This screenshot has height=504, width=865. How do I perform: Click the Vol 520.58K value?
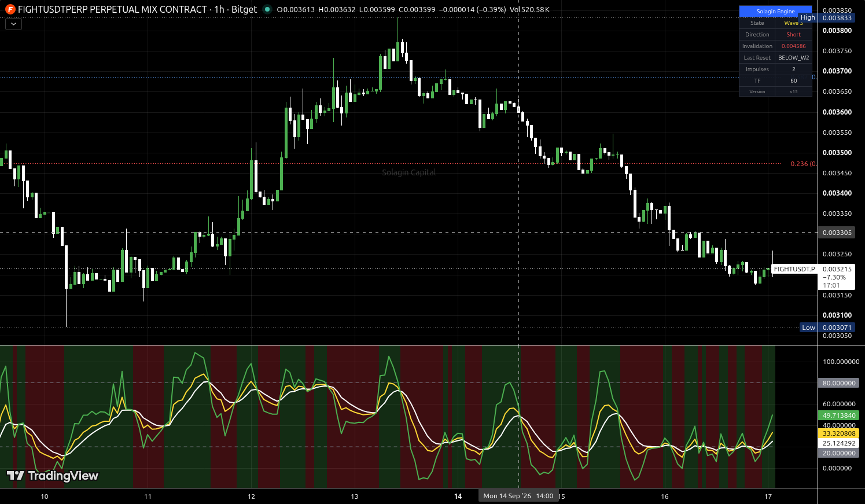pos(530,9)
